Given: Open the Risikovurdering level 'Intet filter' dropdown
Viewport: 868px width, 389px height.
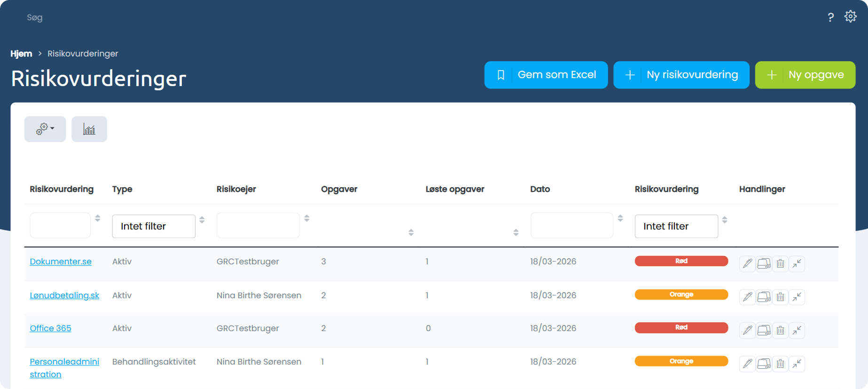Looking at the screenshot, I should [x=676, y=226].
